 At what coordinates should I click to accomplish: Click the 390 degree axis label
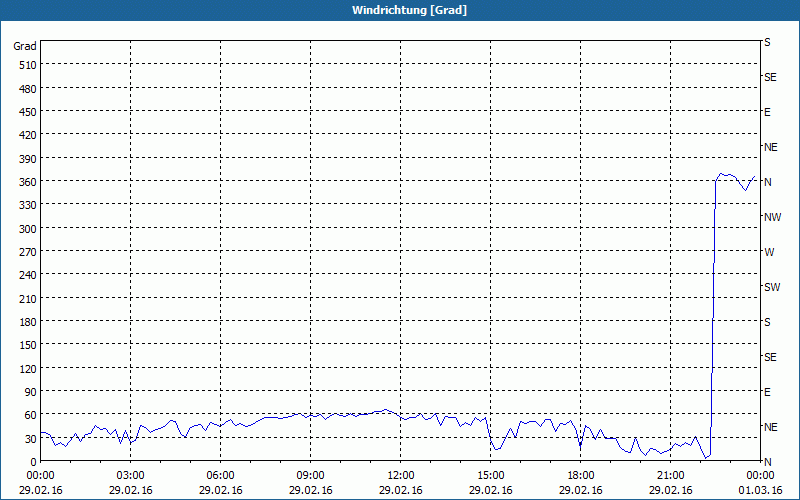(29, 159)
